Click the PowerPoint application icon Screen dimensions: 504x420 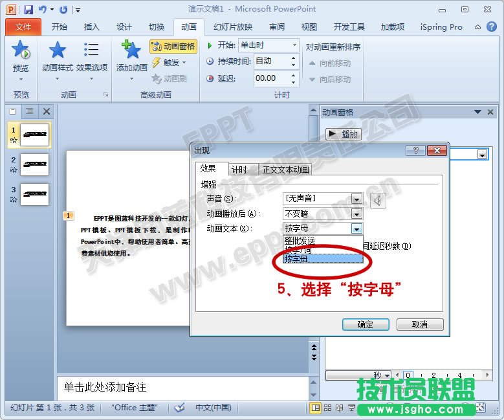(11, 10)
